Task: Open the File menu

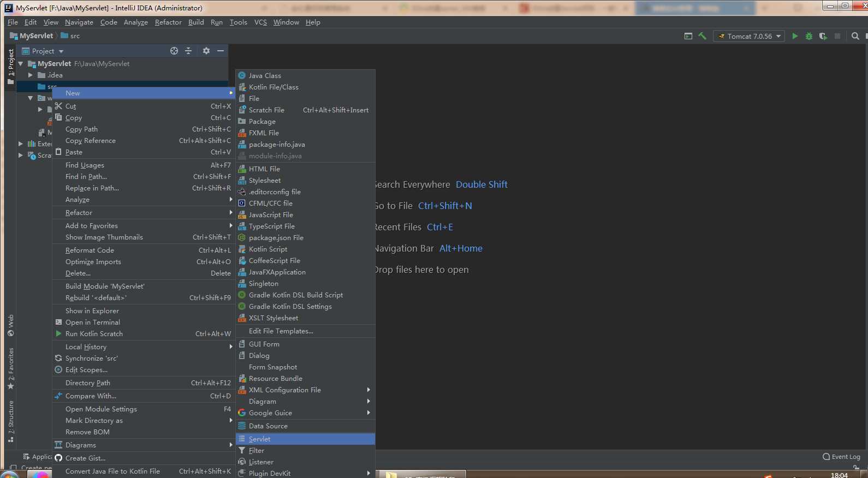Action: coord(13,22)
